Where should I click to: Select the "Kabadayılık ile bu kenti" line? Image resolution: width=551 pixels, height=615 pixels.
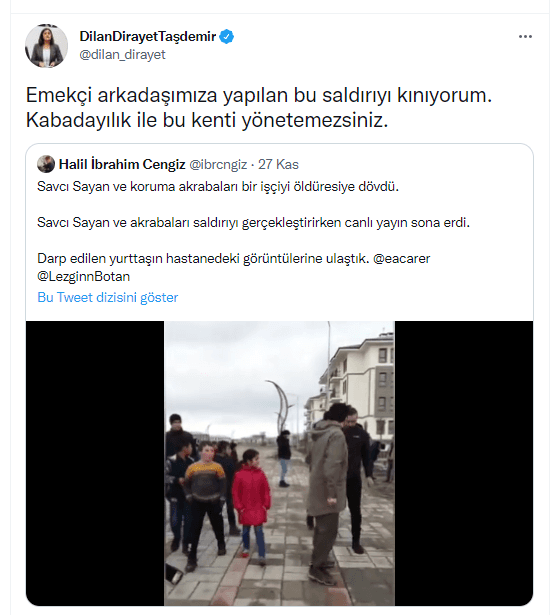coord(207,120)
